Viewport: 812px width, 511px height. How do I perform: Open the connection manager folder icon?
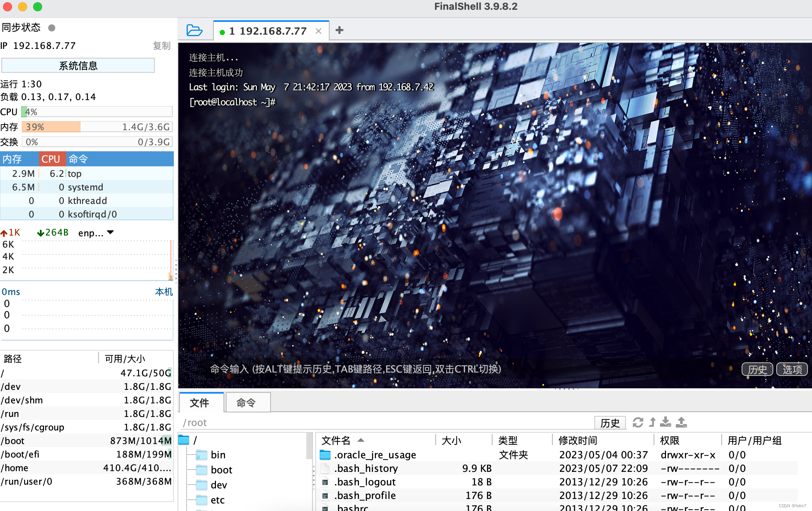(195, 30)
